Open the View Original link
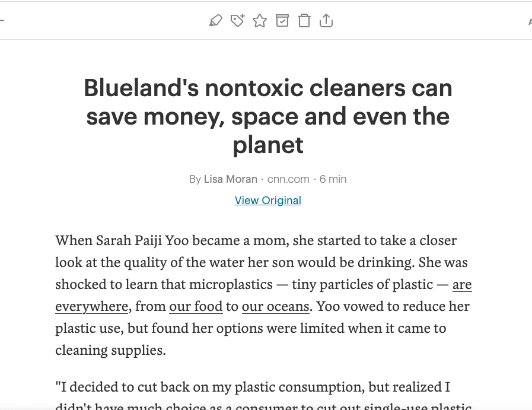The image size is (532, 410). point(268,200)
